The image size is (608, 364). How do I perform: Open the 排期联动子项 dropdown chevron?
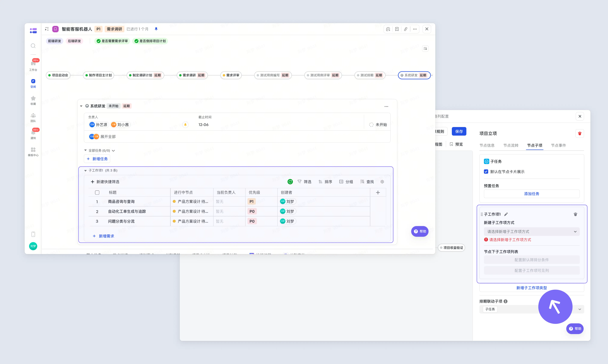click(580, 309)
